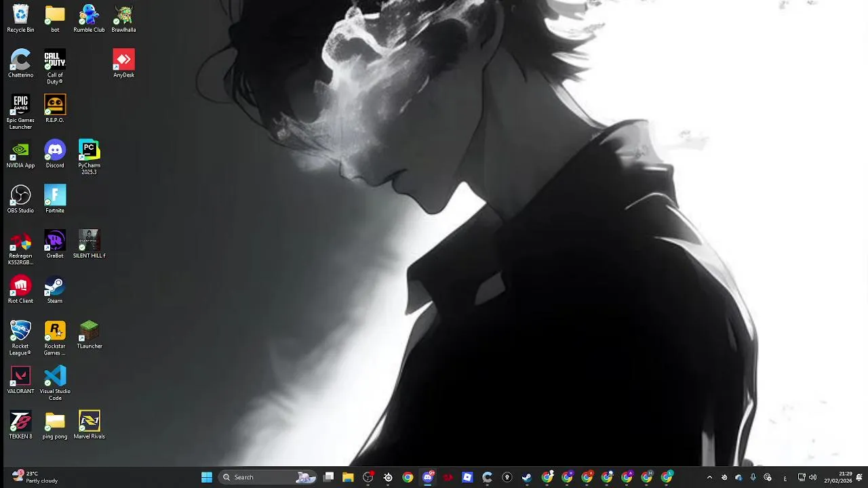Open the notification bell icon
Viewport: 868px width, 488px height.
(x=859, y=477)
